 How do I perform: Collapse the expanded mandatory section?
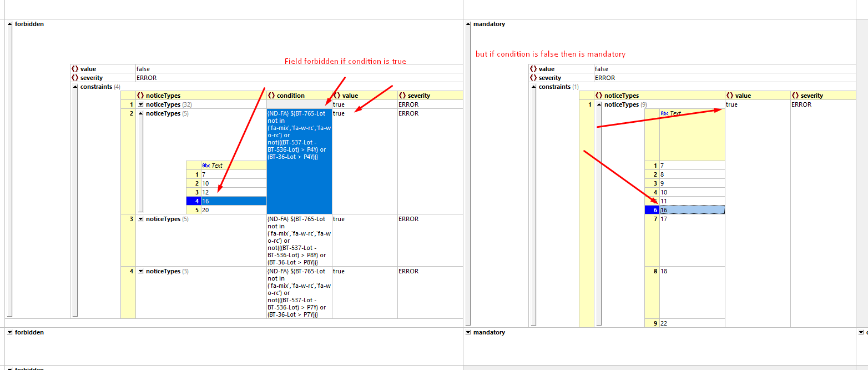tap(468, 24)
